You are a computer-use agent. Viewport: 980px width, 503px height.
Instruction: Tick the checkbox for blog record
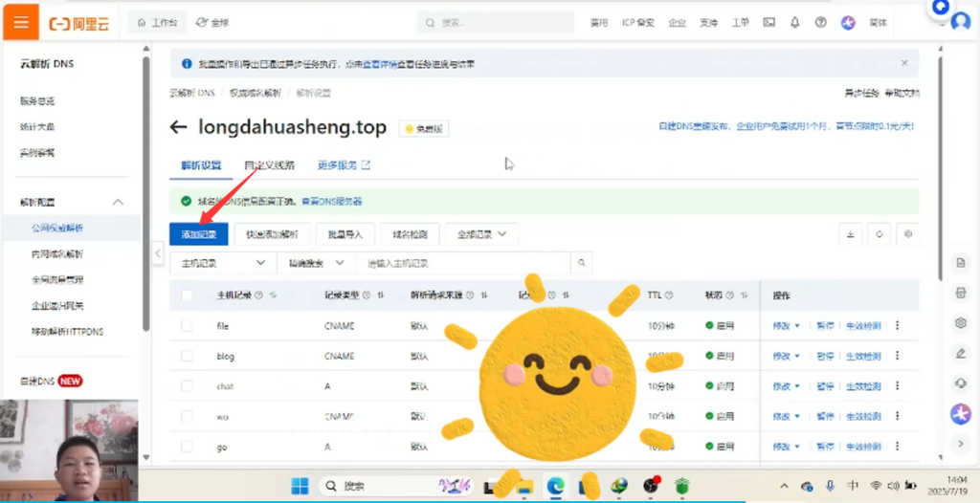187,356
